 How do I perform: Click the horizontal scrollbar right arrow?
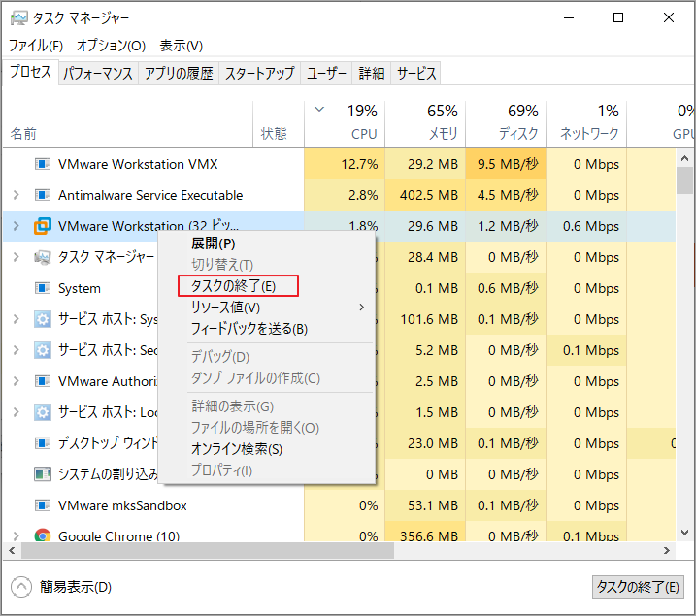click(667, 551)
